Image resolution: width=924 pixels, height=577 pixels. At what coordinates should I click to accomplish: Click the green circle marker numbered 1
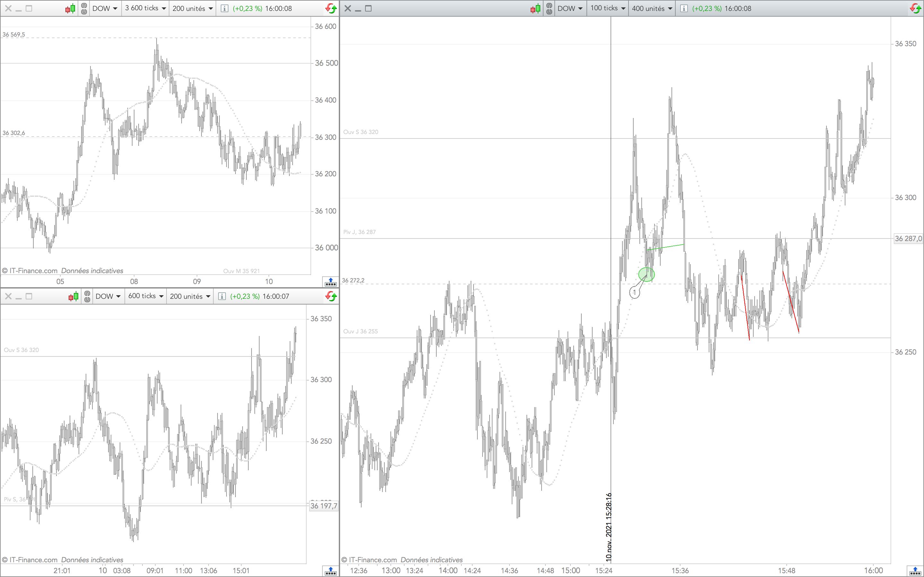pos(646,274)
